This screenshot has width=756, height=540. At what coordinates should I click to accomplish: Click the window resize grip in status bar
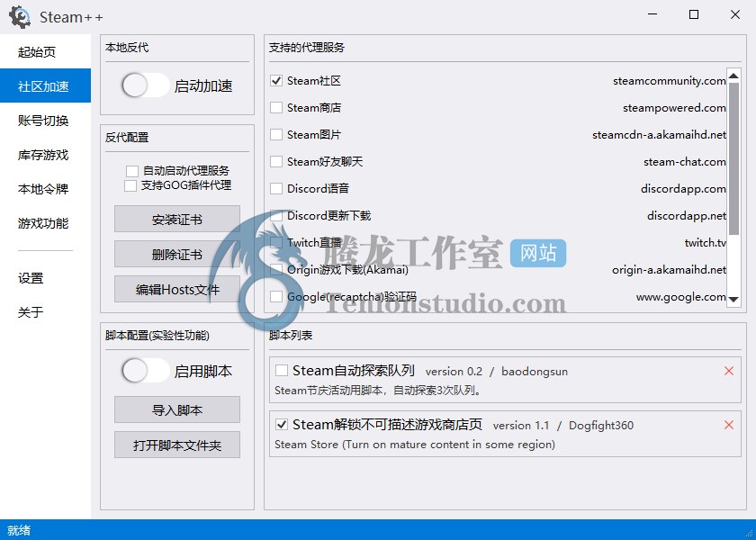tap(749, 533)
